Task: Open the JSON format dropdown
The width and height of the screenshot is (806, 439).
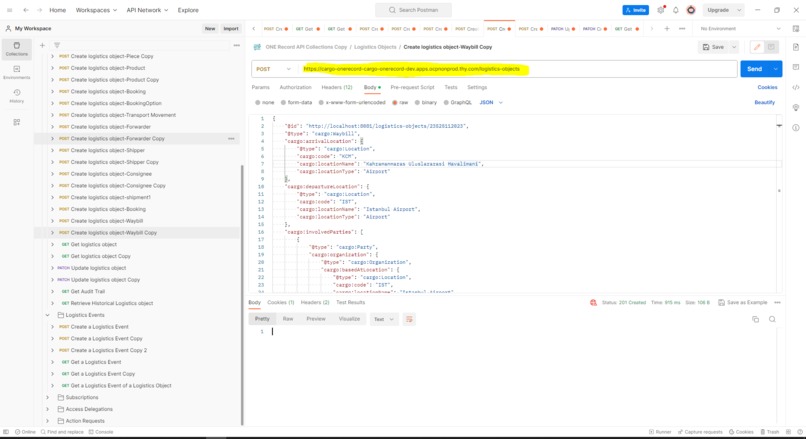Action: [491, 102]
